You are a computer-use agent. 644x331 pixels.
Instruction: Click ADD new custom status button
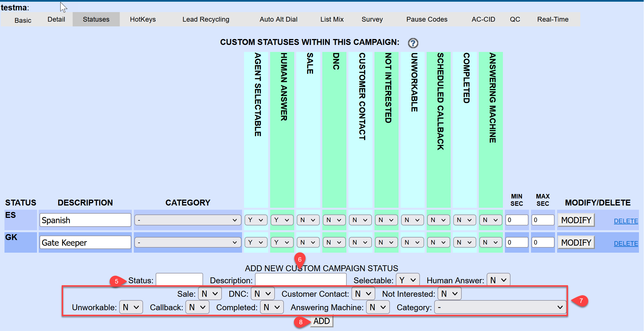[321, 321]
